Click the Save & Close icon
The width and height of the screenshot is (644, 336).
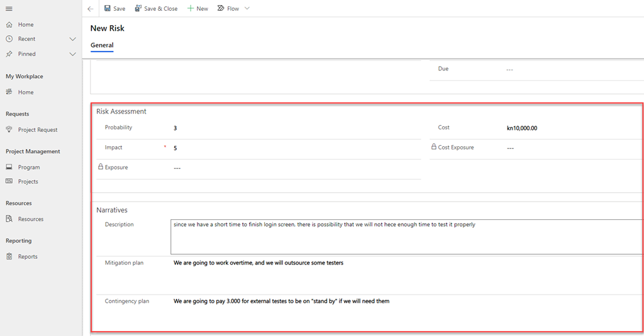138,9
